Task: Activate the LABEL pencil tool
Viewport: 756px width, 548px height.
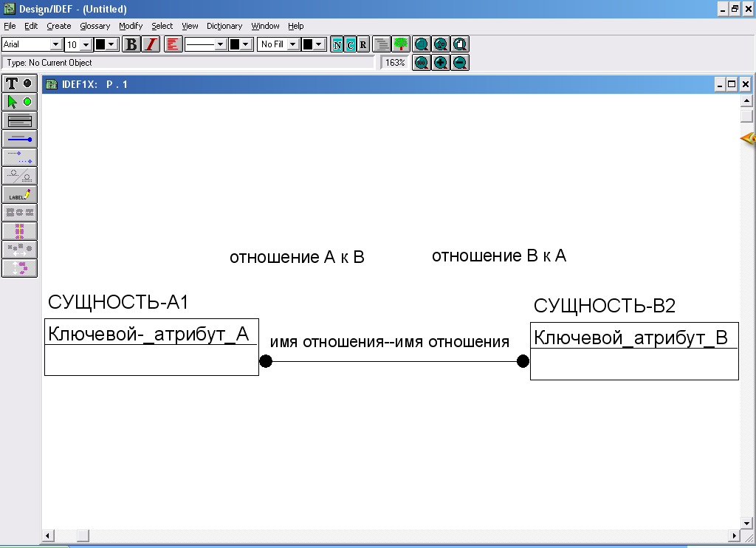Action: (x=20, y=194)
